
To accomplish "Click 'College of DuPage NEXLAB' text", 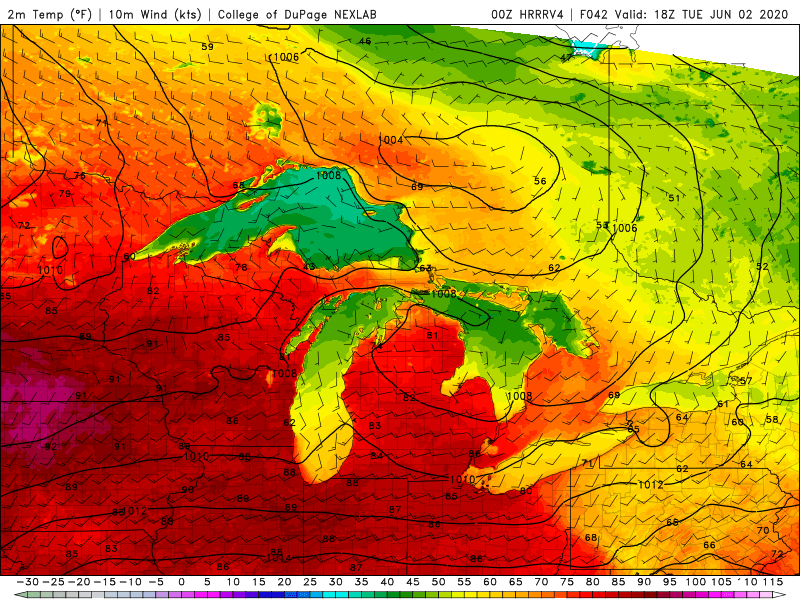I will tap(297, 14).
